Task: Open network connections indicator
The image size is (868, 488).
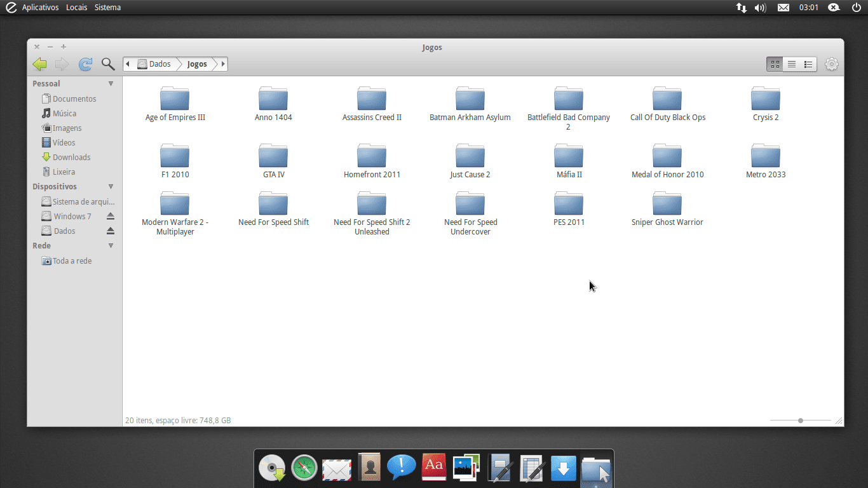Action: 741,8
